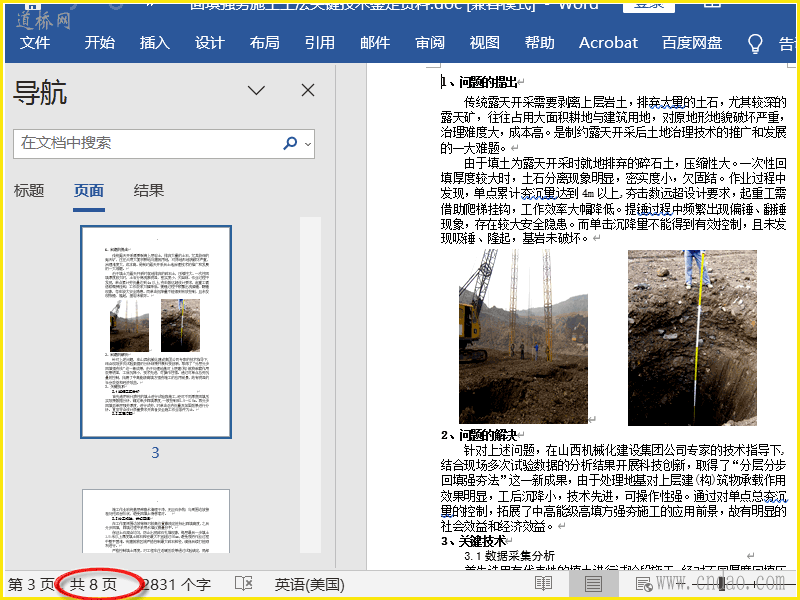This screenshot has height=600, width=800.
Task: Switch to the 结果 results tab
Action: 149,190
